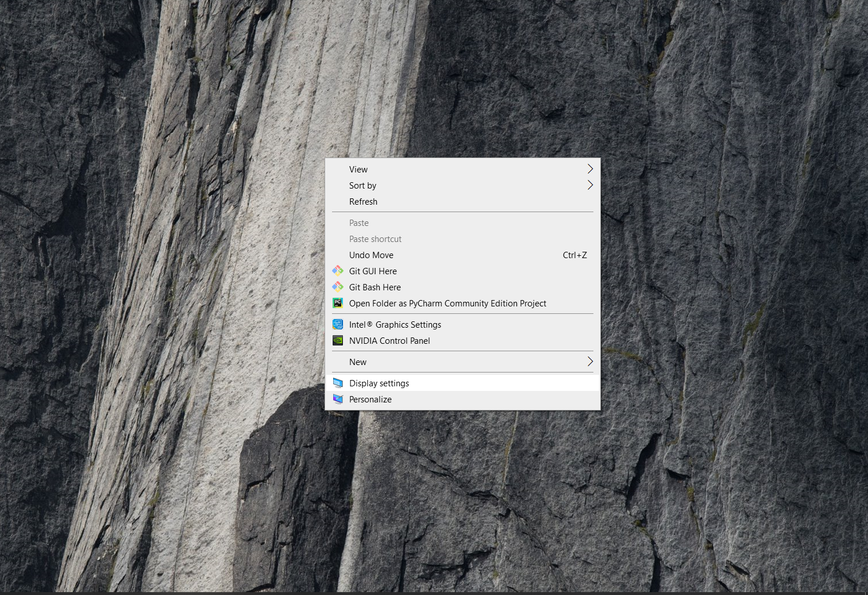Open Git GUI Here
This screenshot has width=868, height=595.
(x=373, y=271)
